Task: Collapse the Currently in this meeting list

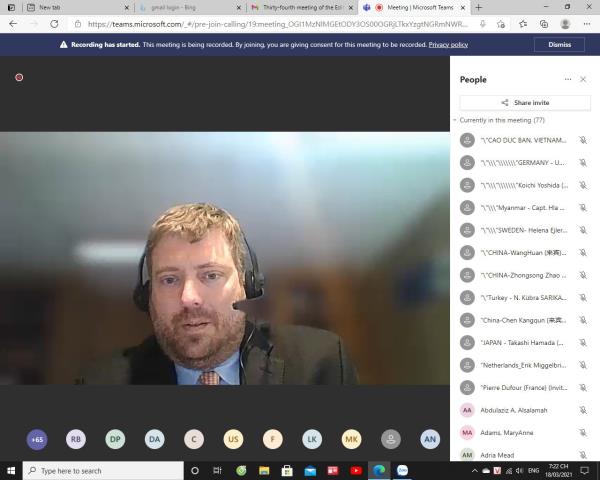Action: (x=455, y=120)
